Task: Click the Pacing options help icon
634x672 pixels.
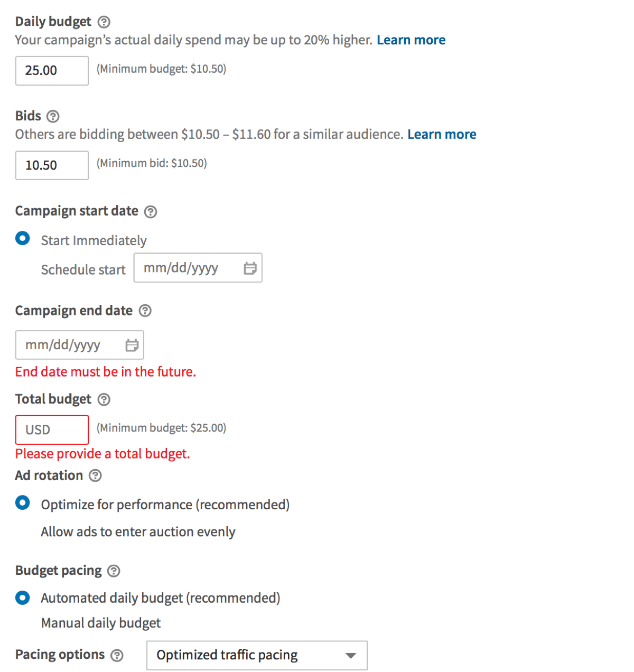Action: tap(117, 655)
